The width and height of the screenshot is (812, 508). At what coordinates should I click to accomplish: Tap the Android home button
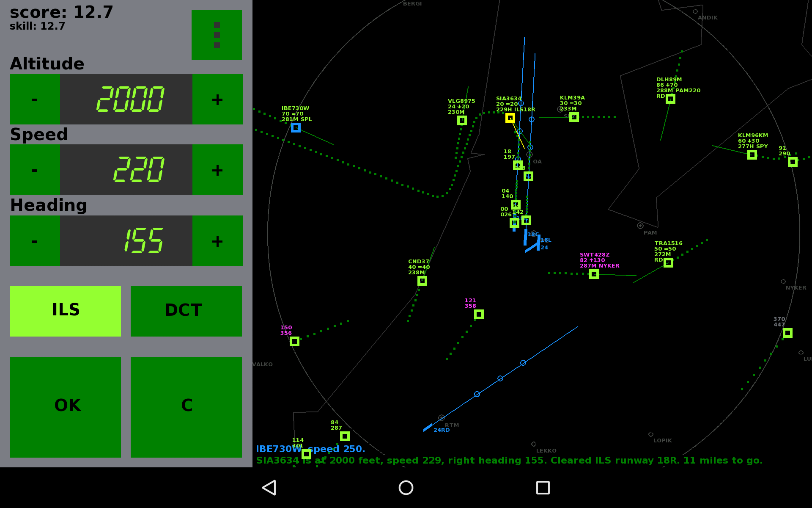(x=406, y=488)
